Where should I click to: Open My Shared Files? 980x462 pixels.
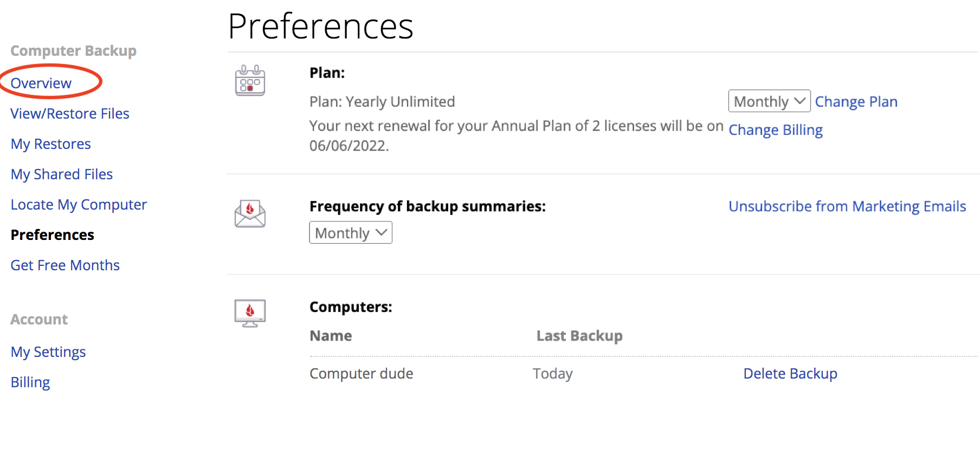(x=62, y=174)
